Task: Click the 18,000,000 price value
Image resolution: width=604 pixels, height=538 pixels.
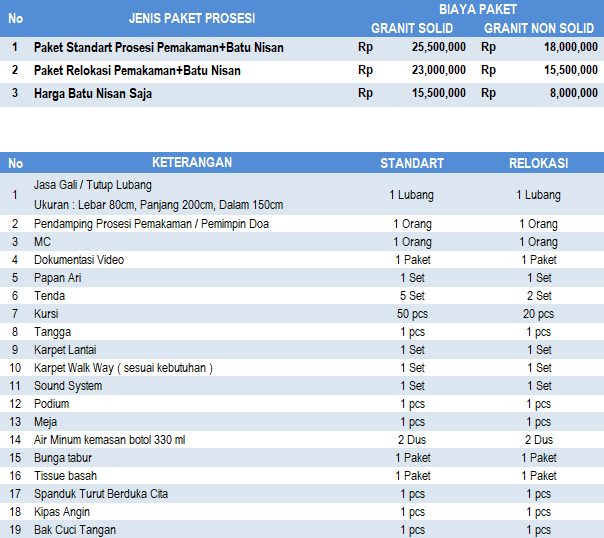Action: pos(571,47)
